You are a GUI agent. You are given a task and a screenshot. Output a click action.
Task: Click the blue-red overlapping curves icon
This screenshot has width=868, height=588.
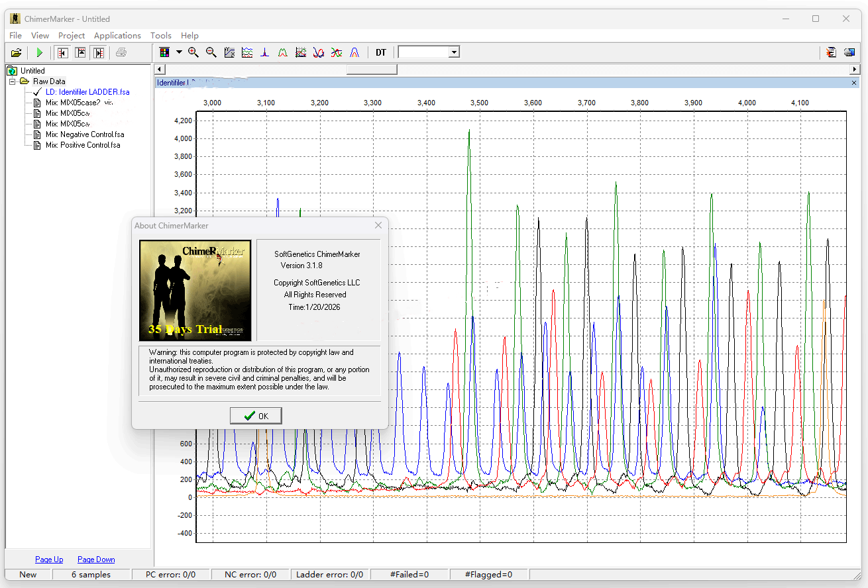[x=319, y=52]
